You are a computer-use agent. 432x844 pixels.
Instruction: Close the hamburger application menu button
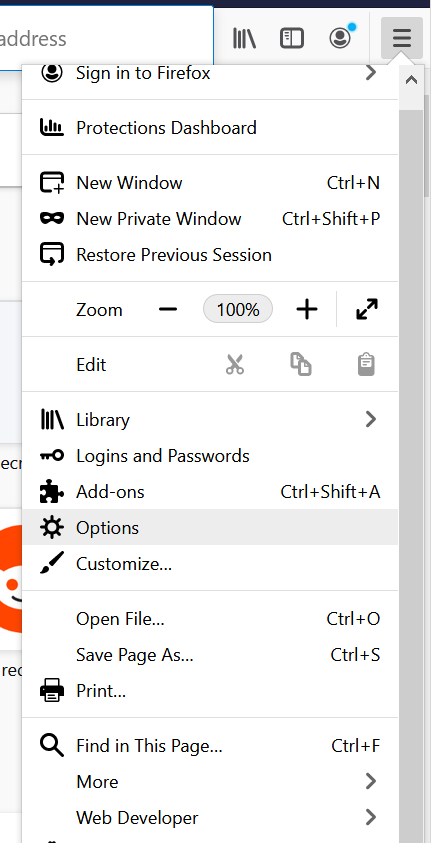tap(401, 38)
